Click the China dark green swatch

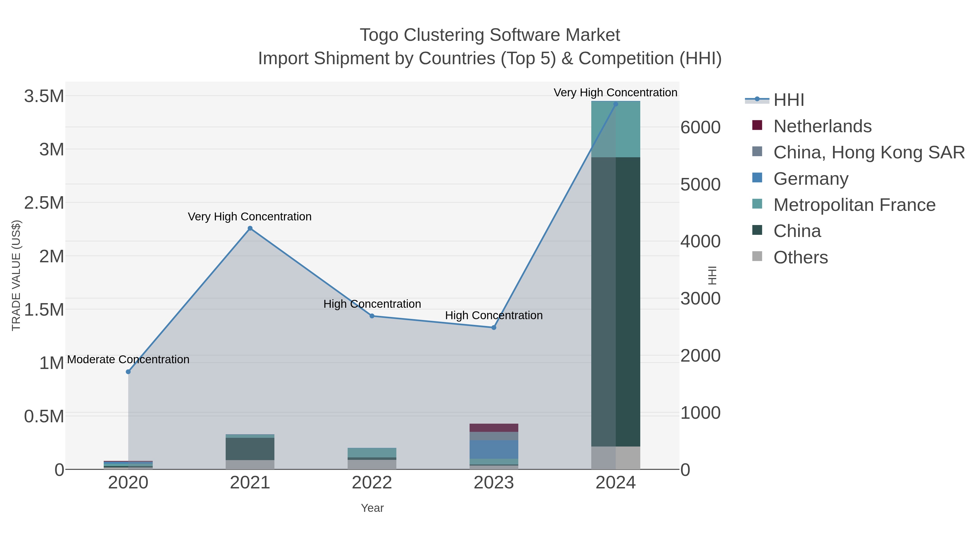coord(757,230)
